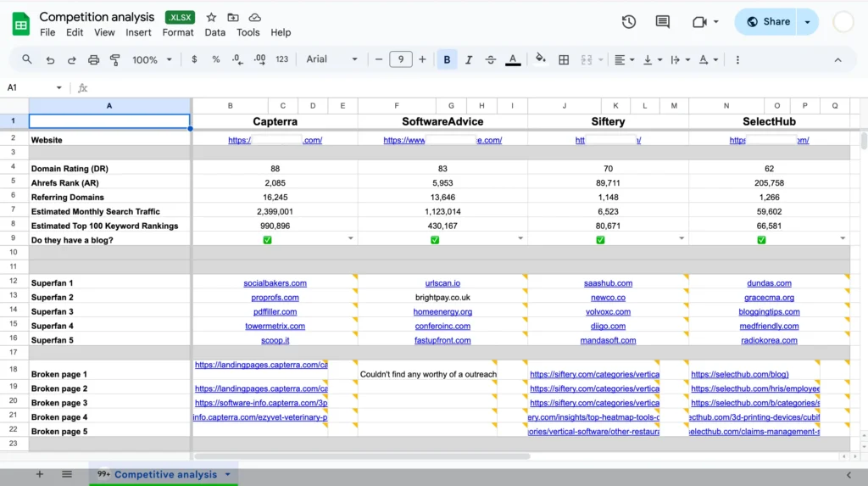Toggle the Siftery blog checkbox
This screenshot has width=868, height=486.
tap(600, 240)
